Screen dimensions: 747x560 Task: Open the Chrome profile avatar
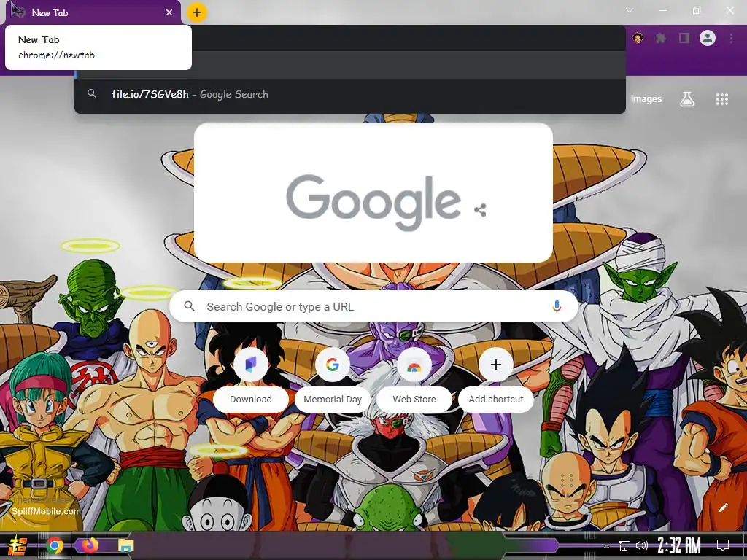coord(708,38)
